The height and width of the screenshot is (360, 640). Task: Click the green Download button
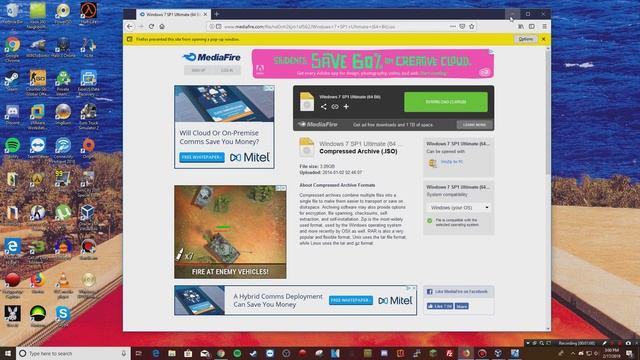pyautogui.click(x=445, y=102)
